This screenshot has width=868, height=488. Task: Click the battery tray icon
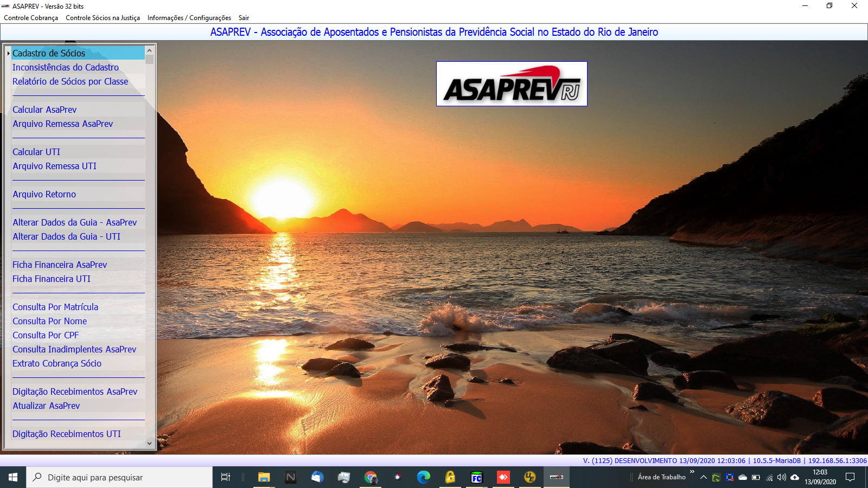(x=756, y=477)
